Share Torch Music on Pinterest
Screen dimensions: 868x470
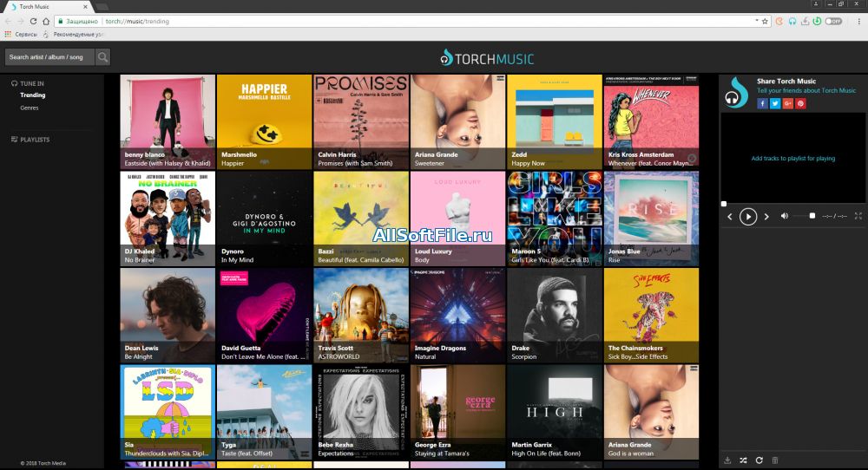(800, 103)
